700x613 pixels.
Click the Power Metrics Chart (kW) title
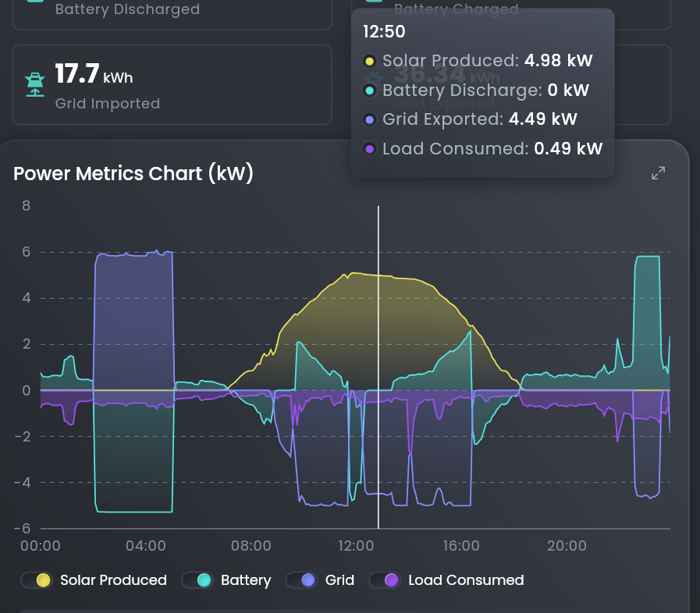tap(133, 174)
